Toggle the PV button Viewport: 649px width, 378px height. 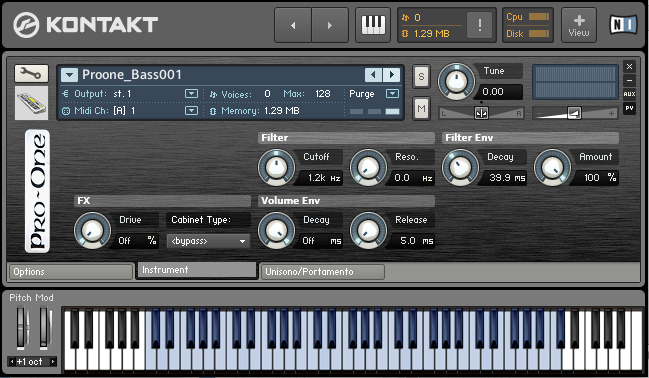[629, 108]
